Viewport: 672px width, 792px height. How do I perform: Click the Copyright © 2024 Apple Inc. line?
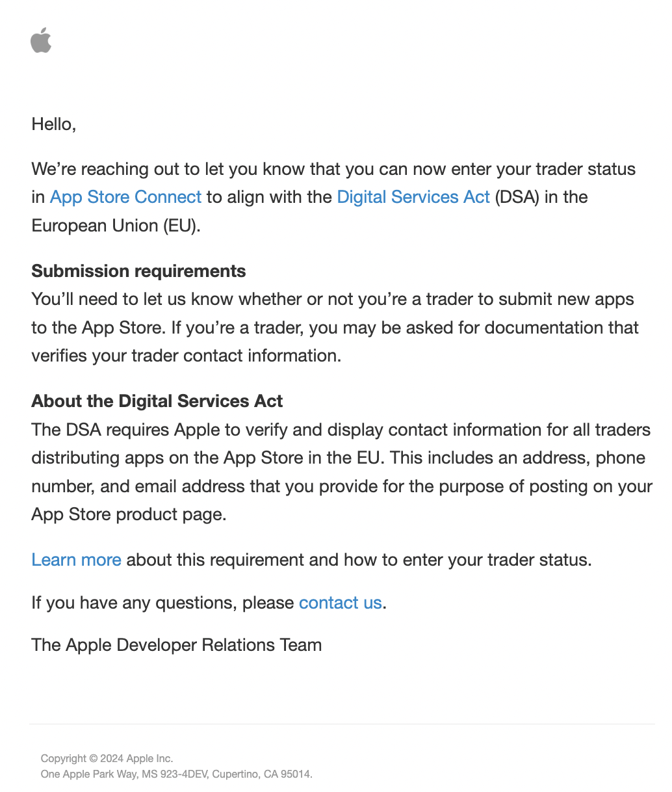coord(107,758)
